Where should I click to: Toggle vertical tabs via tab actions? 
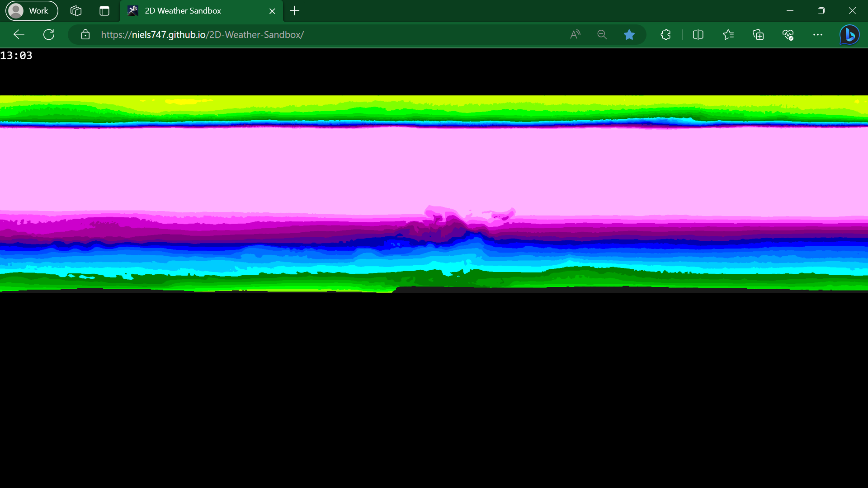click(104, 11)
